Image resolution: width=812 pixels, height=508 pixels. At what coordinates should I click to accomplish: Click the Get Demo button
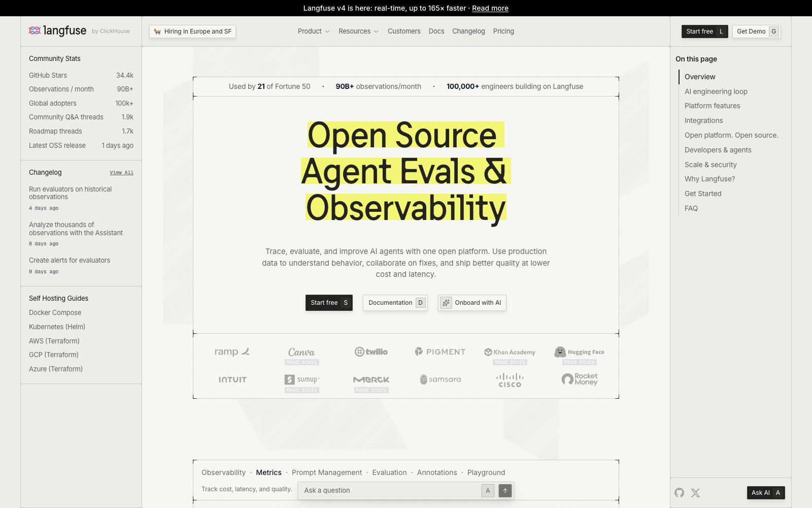[757, 31]
